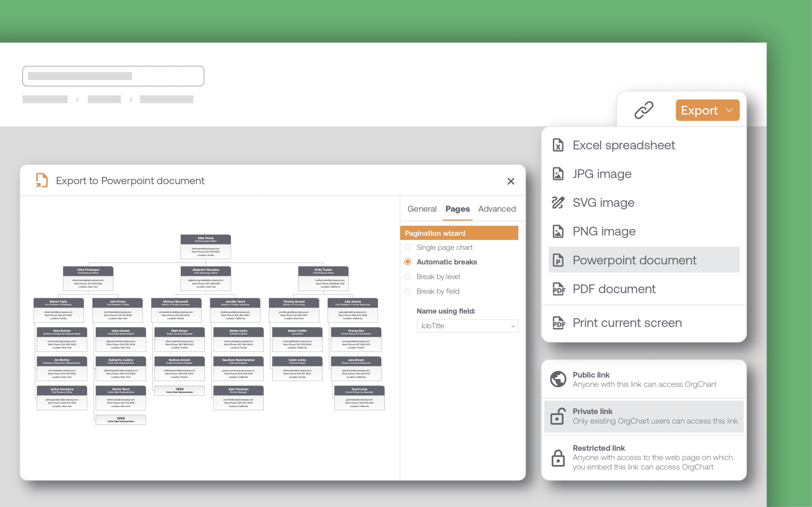812x507 pixels.
Task: Click the Restricted link padlock icon
Action: (x=558, y=458)
